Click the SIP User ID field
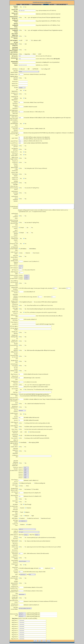The width and height of the screenshot is (84, 644). (27, 56)
